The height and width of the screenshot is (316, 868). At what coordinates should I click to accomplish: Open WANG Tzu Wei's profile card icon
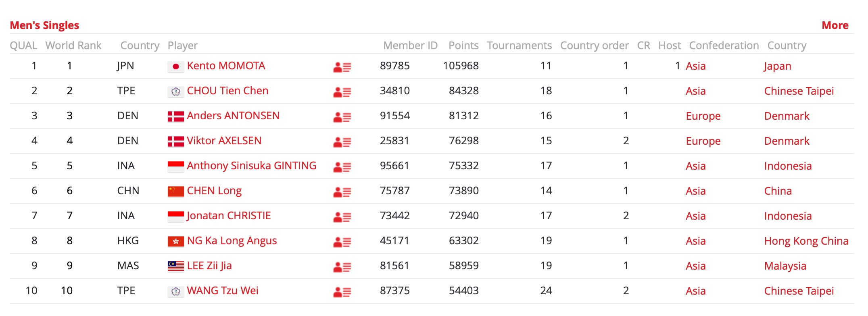click(x=342, y=292)
